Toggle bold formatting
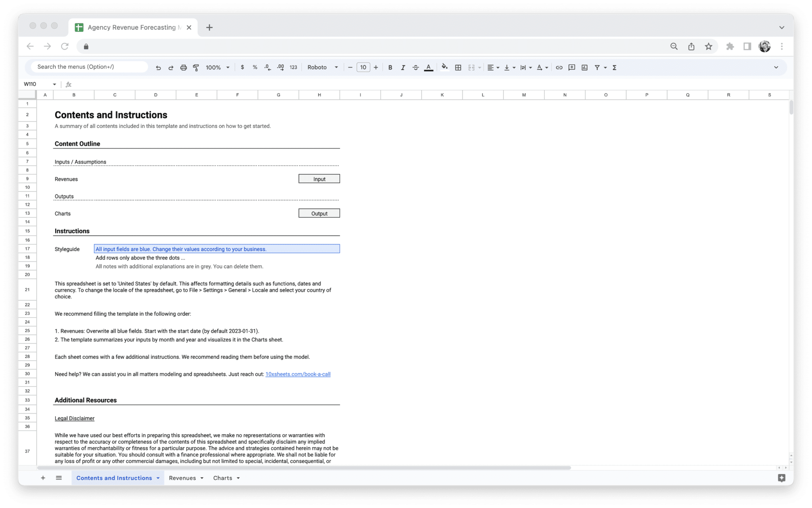The width and height of the screenshot is (812, 508). pyautogui.click(x=390, y=67)
